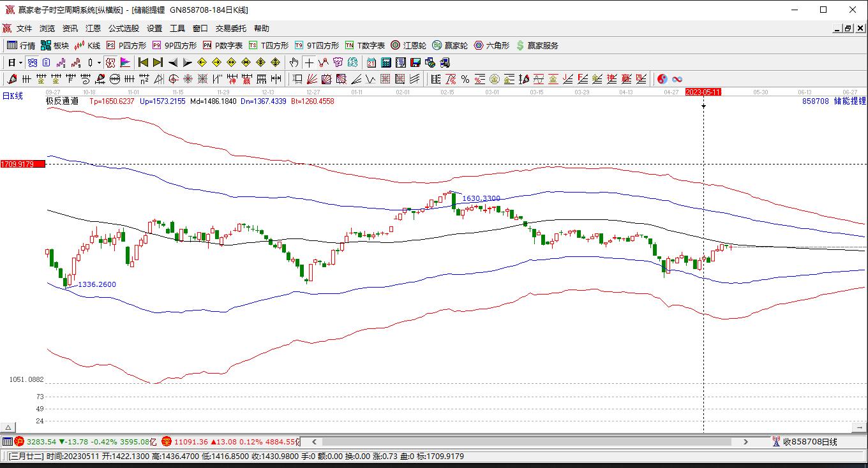
Task: Expand the candlestick style dropdown arrow
Action: click(x=99, y=62)
